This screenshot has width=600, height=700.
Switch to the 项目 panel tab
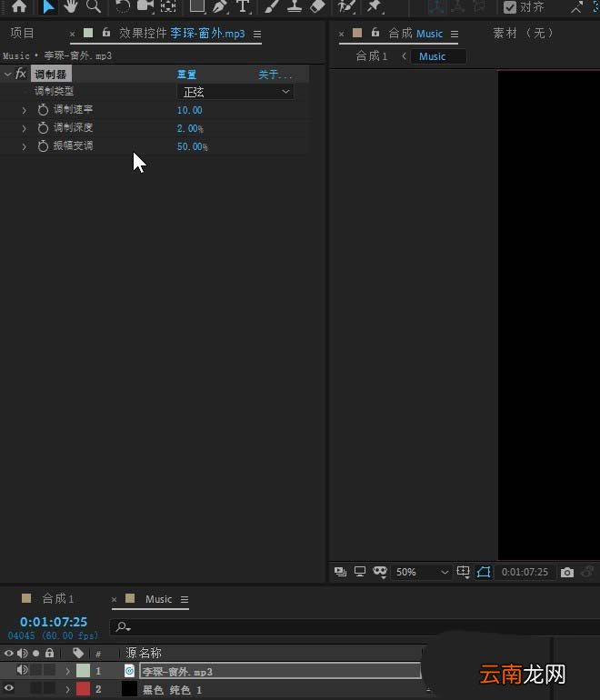22,33
